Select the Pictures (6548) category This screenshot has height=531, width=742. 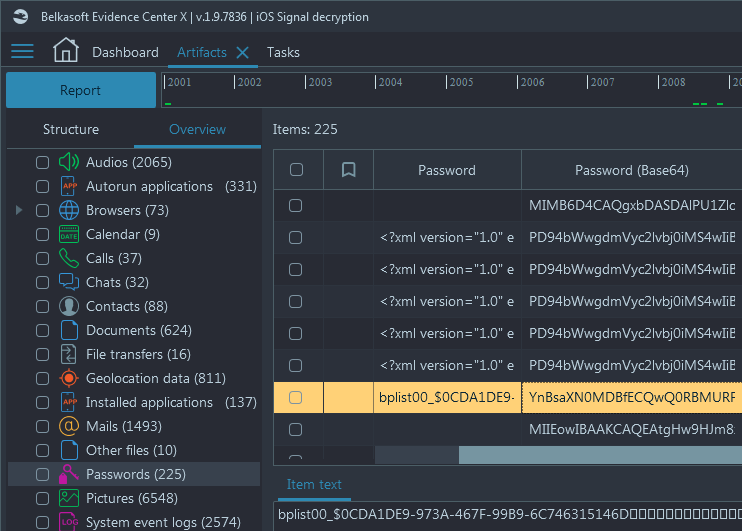[134, 498]
